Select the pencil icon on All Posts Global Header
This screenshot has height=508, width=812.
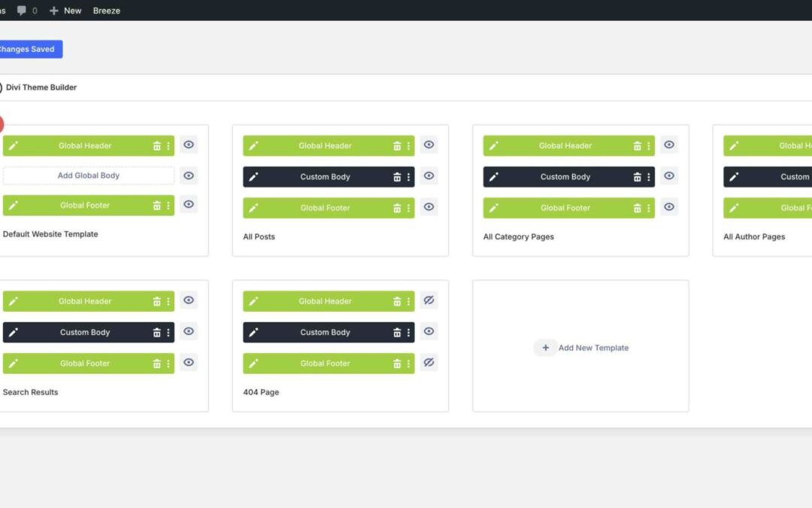coord(253,144)
